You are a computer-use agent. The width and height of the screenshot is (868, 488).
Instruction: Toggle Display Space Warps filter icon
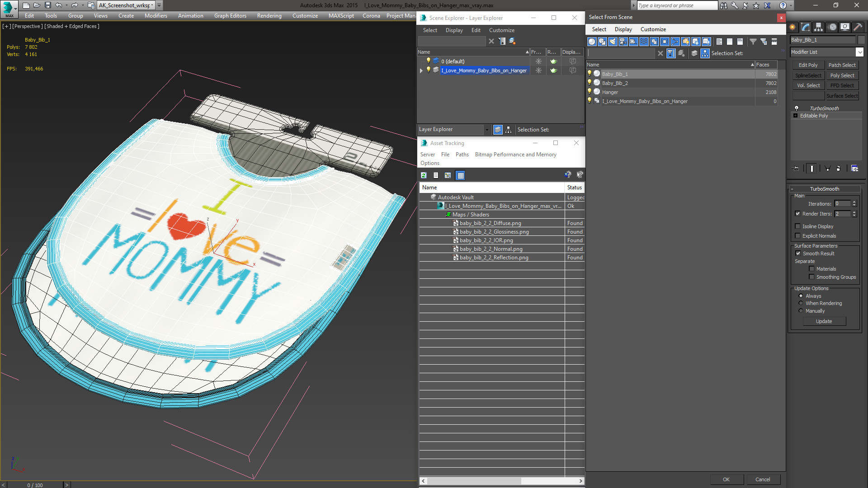tap(644, 42)
